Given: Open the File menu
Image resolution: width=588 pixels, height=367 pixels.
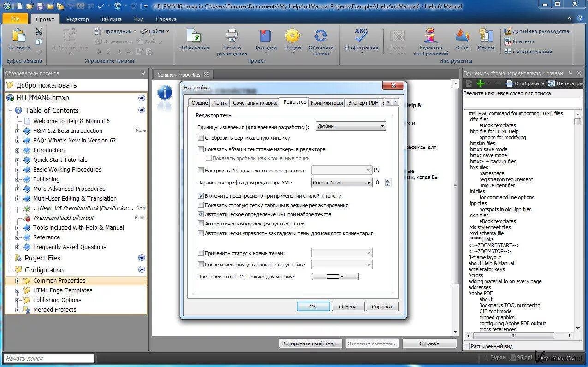Looking at the screenshot, I should tap(15, 19).
